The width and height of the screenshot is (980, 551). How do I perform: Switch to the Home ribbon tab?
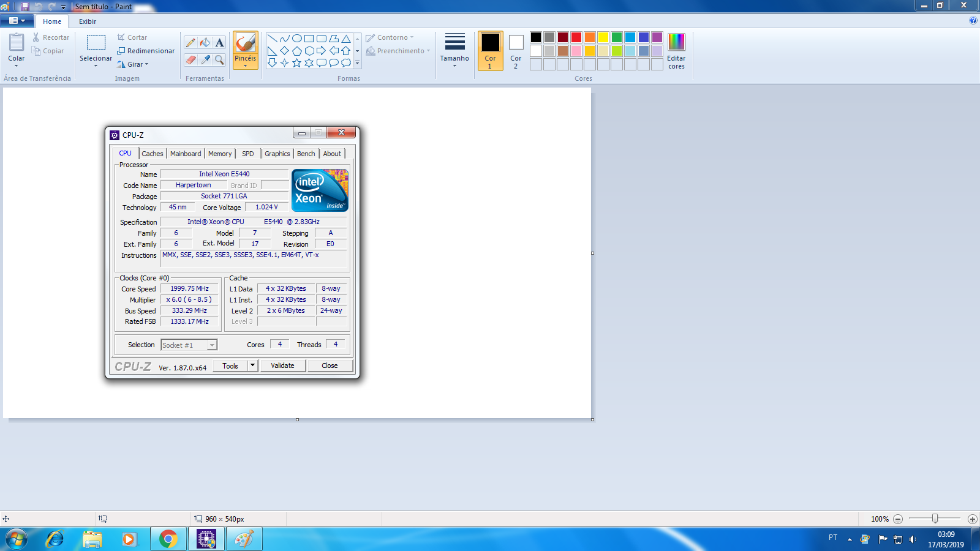tap(52, 21)
